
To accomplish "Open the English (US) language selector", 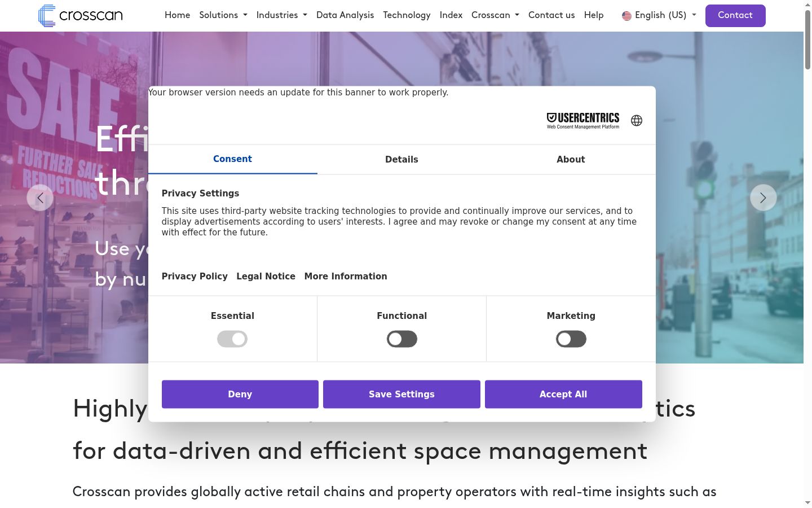I will [659, 15].
